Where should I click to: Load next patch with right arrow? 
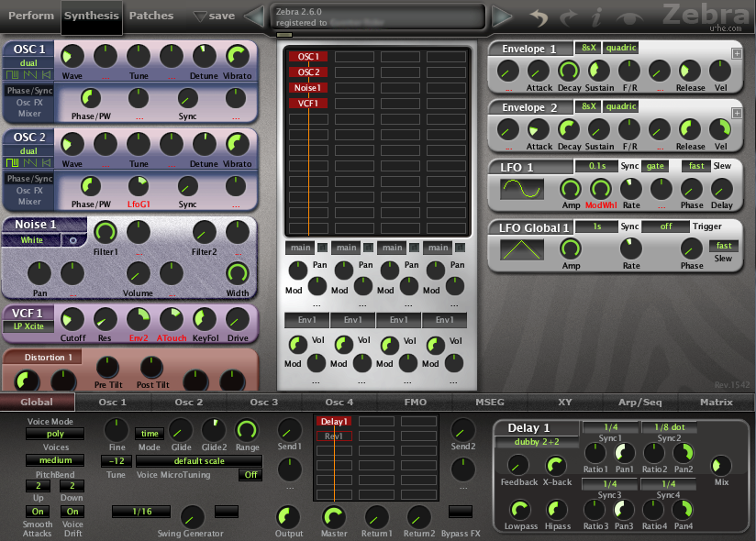(502, 17)
